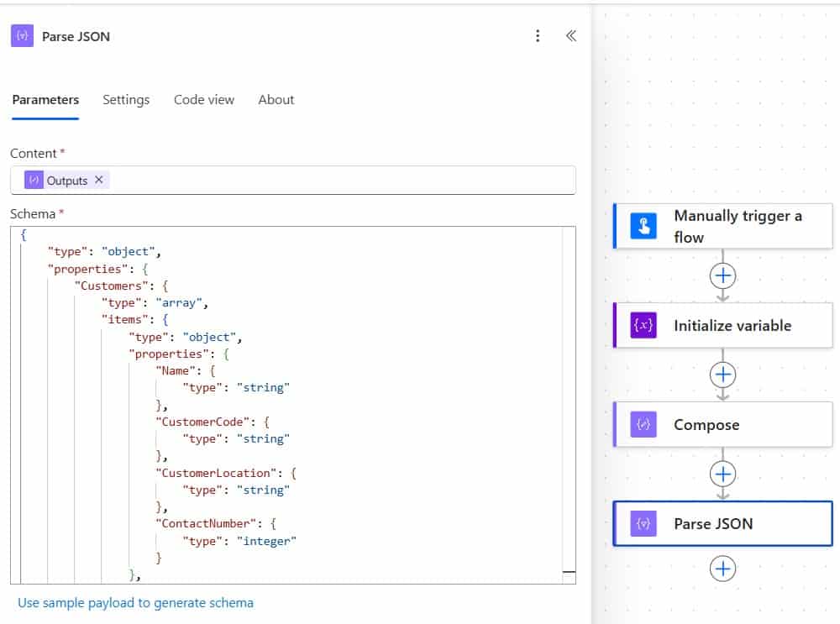
Task: Click inside the Content input field
Action: [x=292, y=181]
